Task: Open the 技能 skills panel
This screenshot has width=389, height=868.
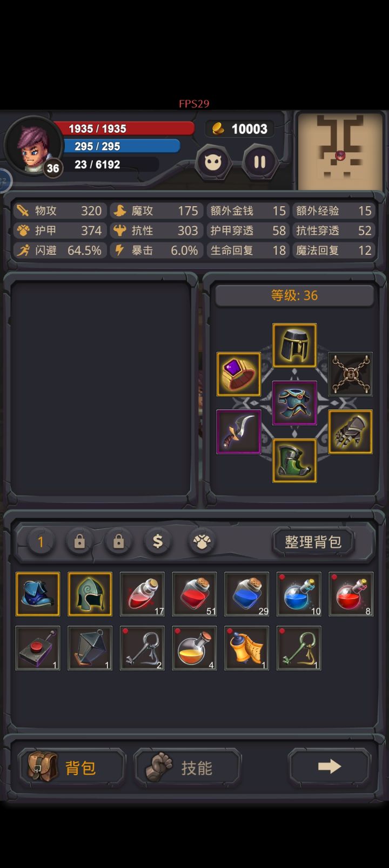Action: 187,767
